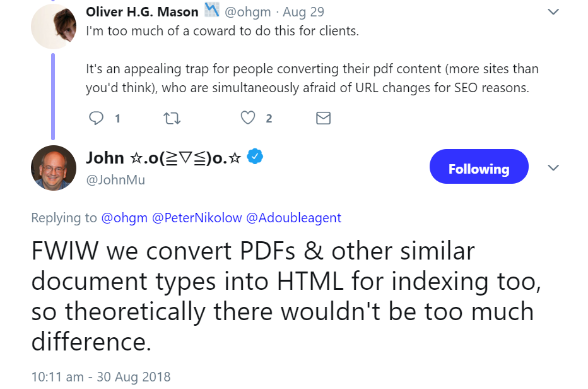Image resolution: width=588 pixels, height=389 pixels.
Task: Click Oliver H.G. Mason's display name
Action: pos(142,12)
